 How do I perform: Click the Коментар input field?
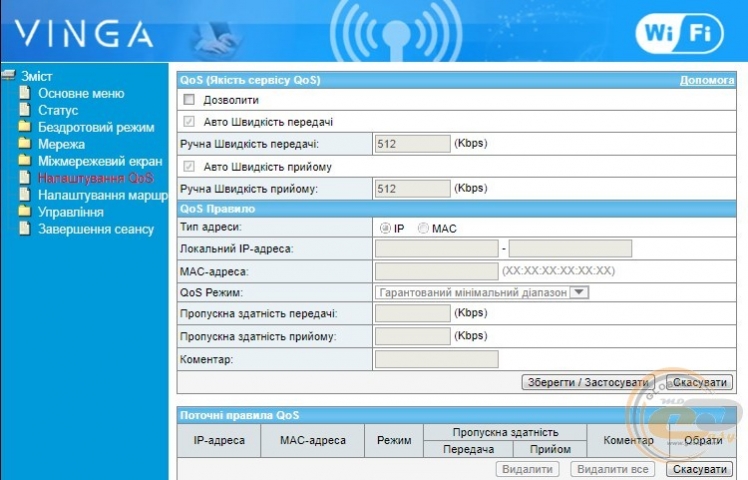[436, 359]
